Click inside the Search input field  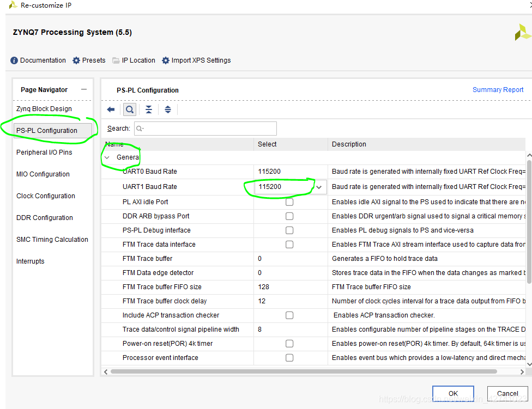[x=205, y=129]
